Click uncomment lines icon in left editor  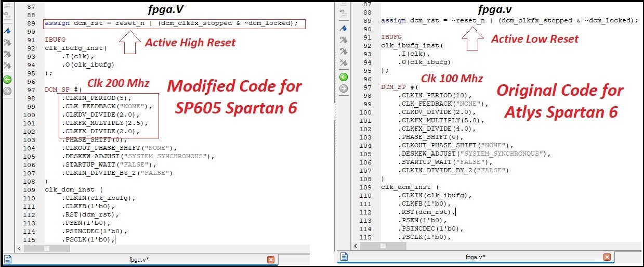pyautogui.click(x=7, y=16)
